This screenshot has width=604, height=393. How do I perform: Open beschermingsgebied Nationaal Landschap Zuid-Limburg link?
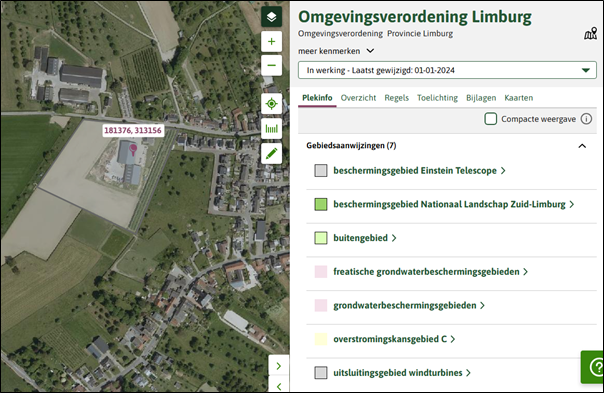(449, 204)
